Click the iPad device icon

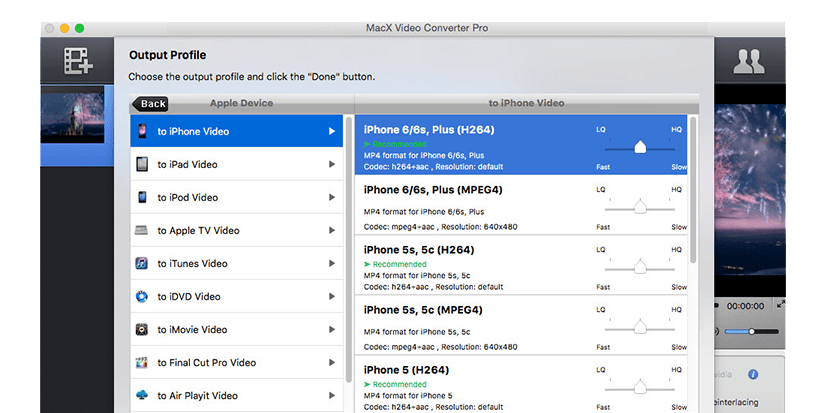(142, 164)
